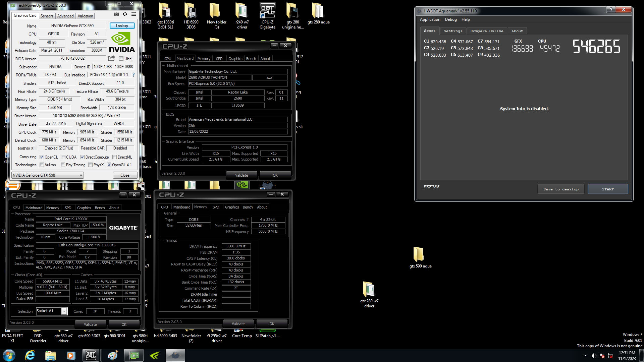Select the 'HD 6990 3D06' desktop folder
The image size is (644, 362).
point(191,16)
